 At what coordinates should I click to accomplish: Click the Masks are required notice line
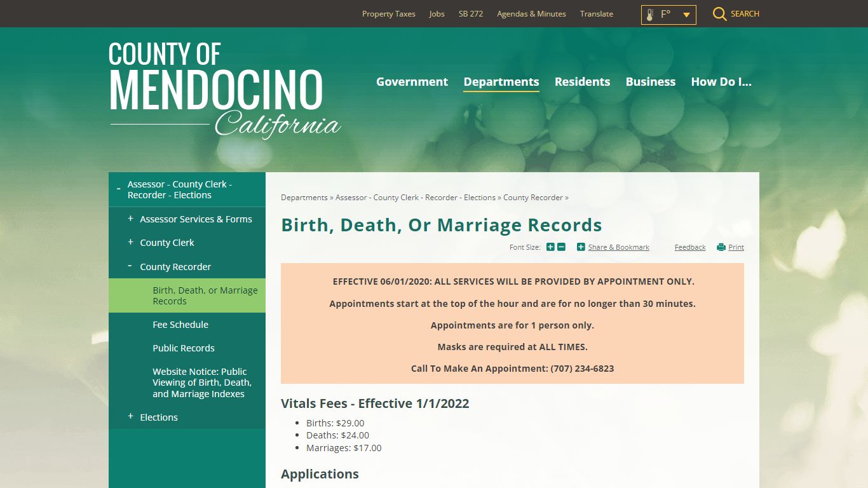512,347
